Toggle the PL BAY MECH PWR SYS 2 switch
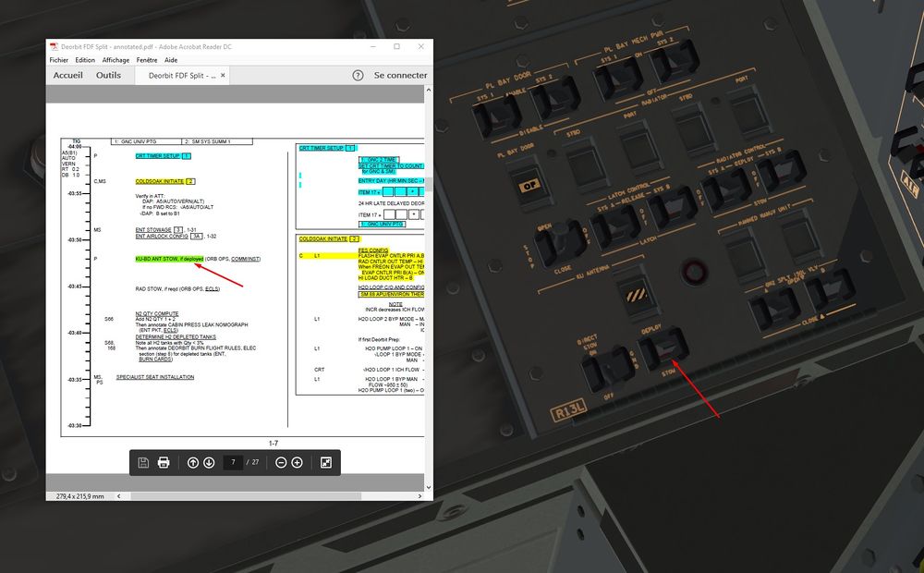The width and height of the screenshot is (924, 573). click(x=675, y=62)
